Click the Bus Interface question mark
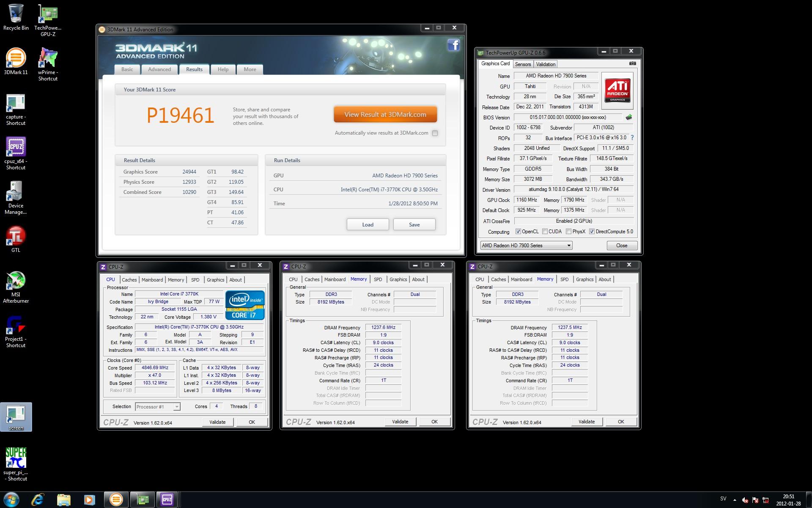This screenshot has height=508, width=812. 632,138
